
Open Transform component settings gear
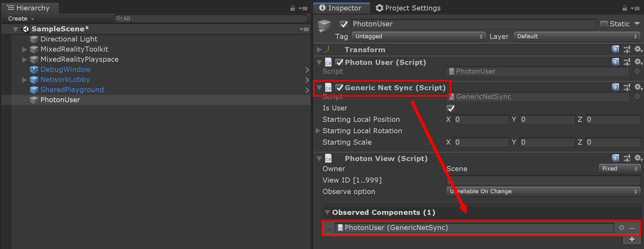(x=638, y=49)
